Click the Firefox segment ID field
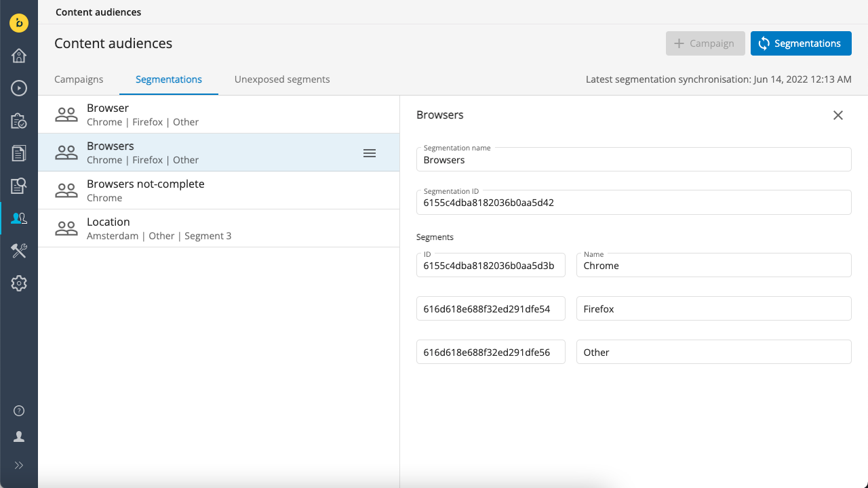868x488 pixels. click(491, 308)
